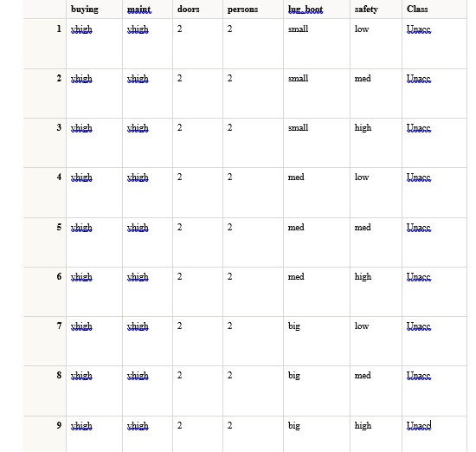Select the 'maint' column header cell
This screenshot has width=476, height=452.
147,10
